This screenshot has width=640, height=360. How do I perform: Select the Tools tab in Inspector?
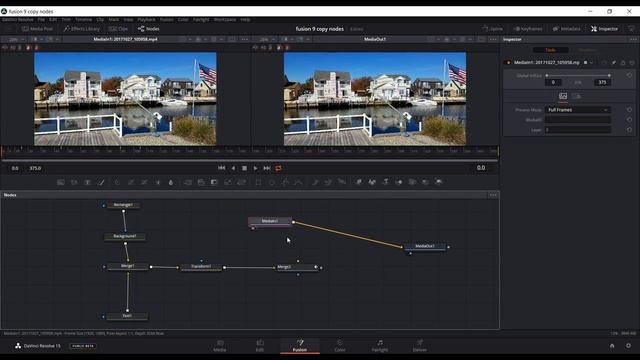pos(551,50)
